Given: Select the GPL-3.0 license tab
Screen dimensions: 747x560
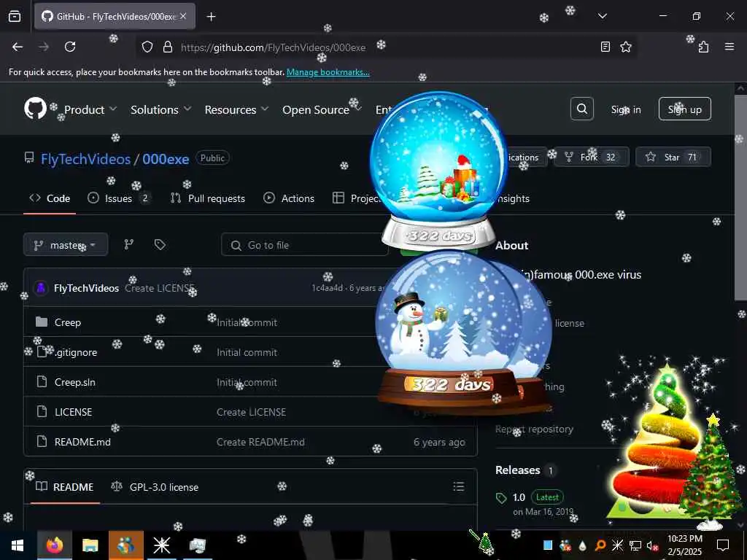Looking at the screenshot, I should coord(155,486).
